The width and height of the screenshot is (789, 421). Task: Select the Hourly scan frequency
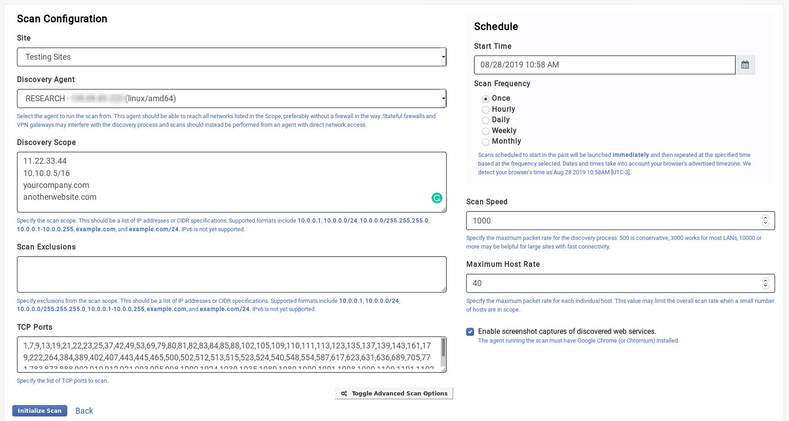coord(486,110)
